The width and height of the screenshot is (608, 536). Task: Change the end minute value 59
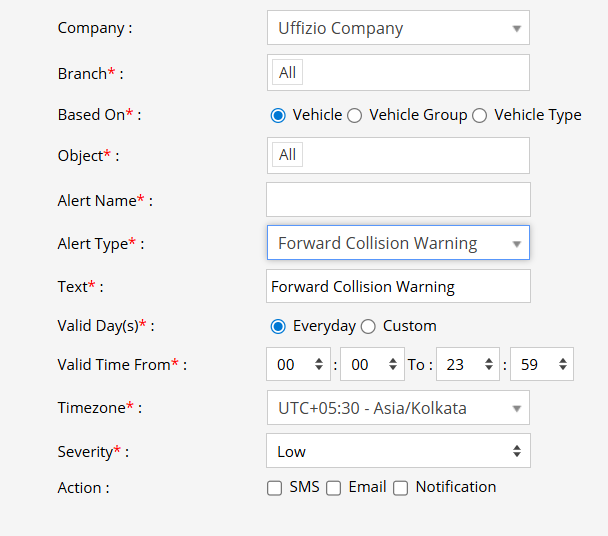point(541,365)
